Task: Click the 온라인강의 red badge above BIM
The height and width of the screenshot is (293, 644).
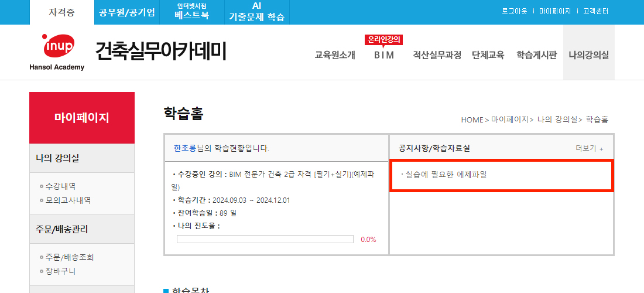Action: 384,40
